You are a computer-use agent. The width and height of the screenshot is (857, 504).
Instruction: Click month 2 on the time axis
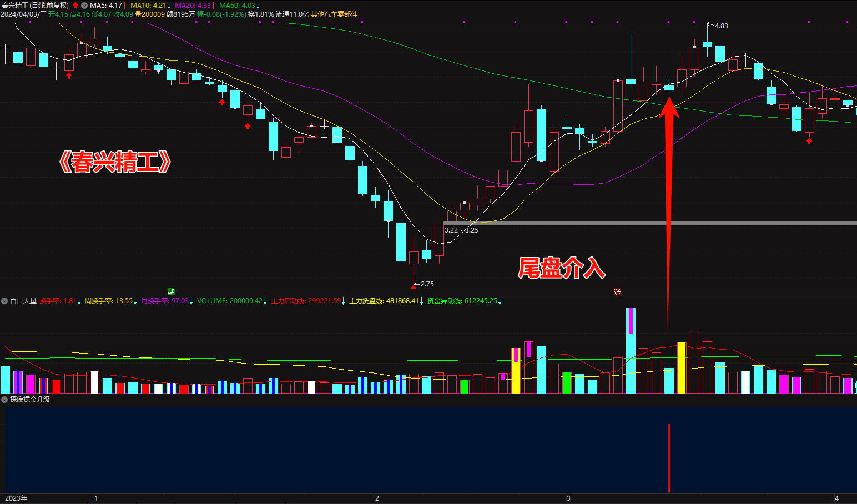coord(377,498)
